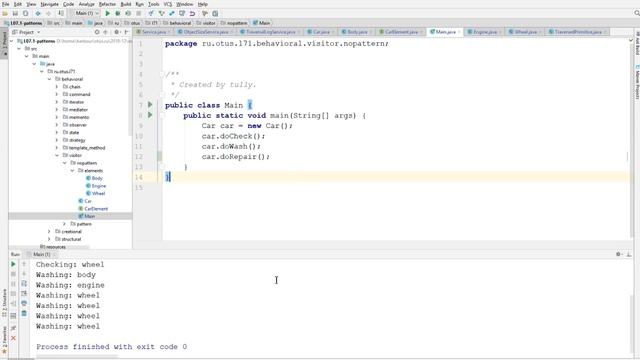Switch to the Car.java editor tab
Viewport: 640px width, 360px height.
pos(321,32)
